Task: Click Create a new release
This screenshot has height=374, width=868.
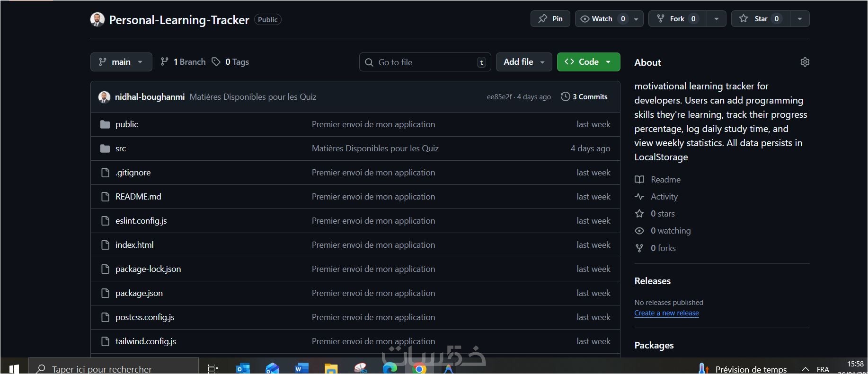Action: (666, 313)
